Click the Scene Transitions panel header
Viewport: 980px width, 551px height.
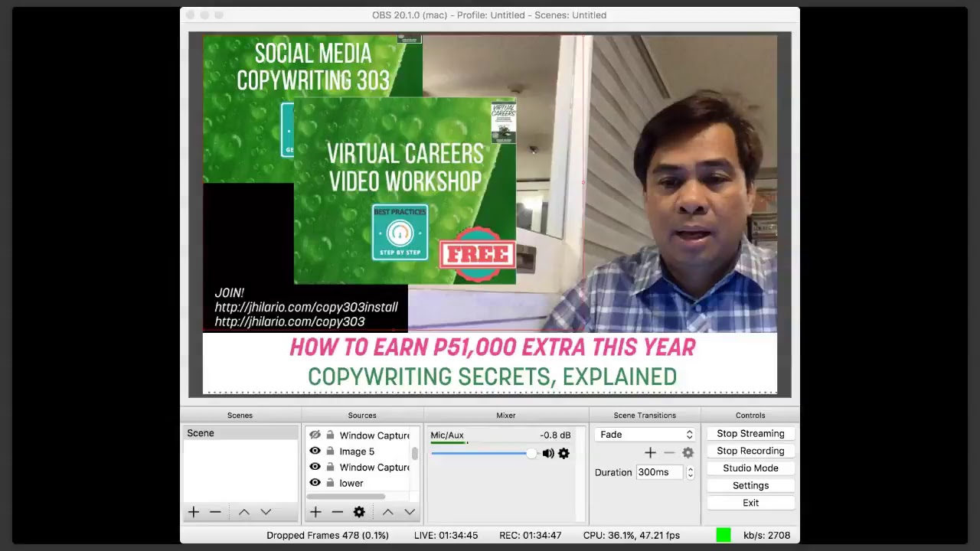click(x=645, y=416)
